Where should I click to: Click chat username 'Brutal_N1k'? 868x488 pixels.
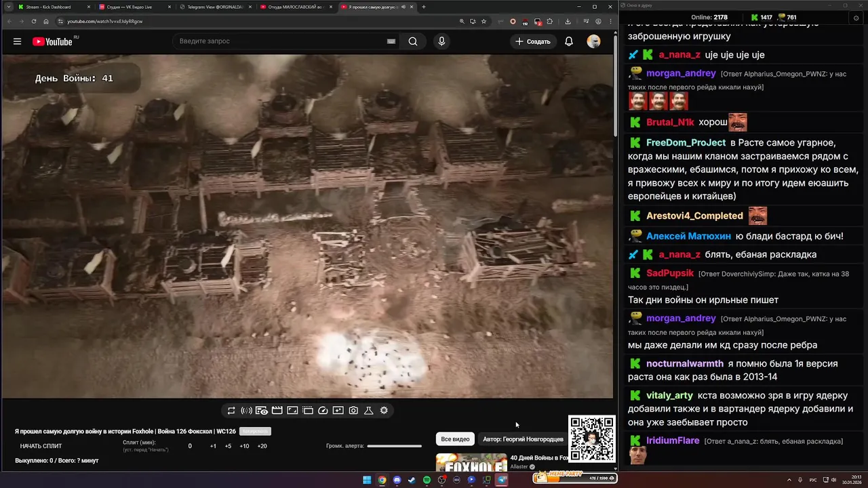[x=670, y=123]
